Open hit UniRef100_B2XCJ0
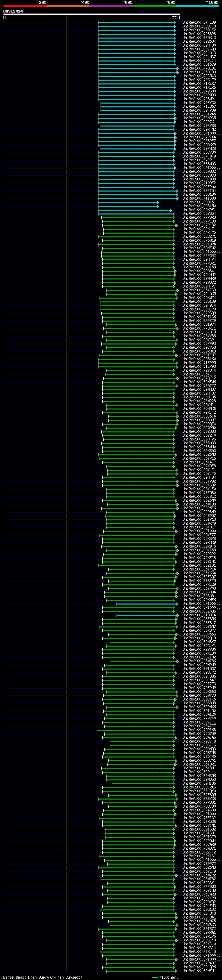Image resolution: width=222 pixels, height=980 pixels. tap(199, 944)
